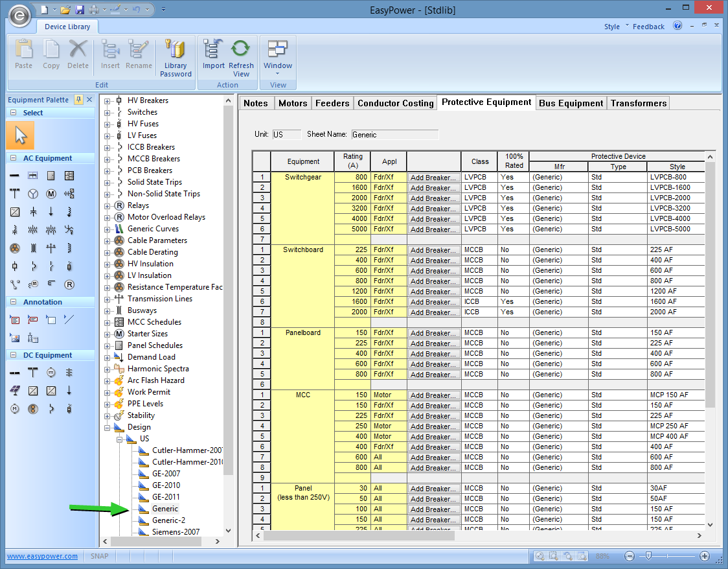Click the zoom out minus button
The width and height of the screenshot is (728, 569).
629,556
